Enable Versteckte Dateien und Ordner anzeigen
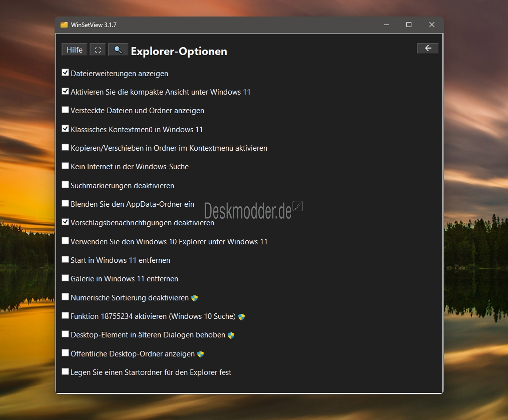Viewport: 508px width, 420px height. point(66,110)
